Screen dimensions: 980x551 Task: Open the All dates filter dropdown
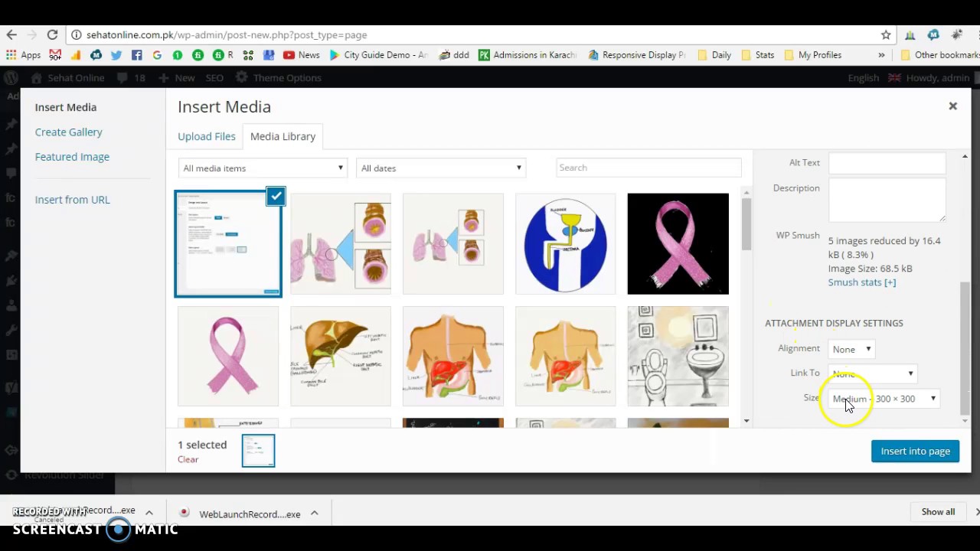[x=441, y=168]
